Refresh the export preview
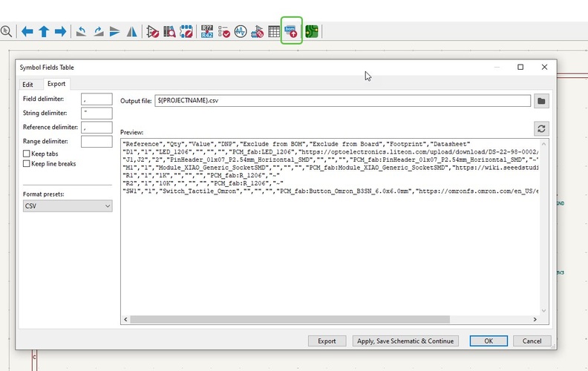Viewport: 588px width, 371px height. pos(541,129)
